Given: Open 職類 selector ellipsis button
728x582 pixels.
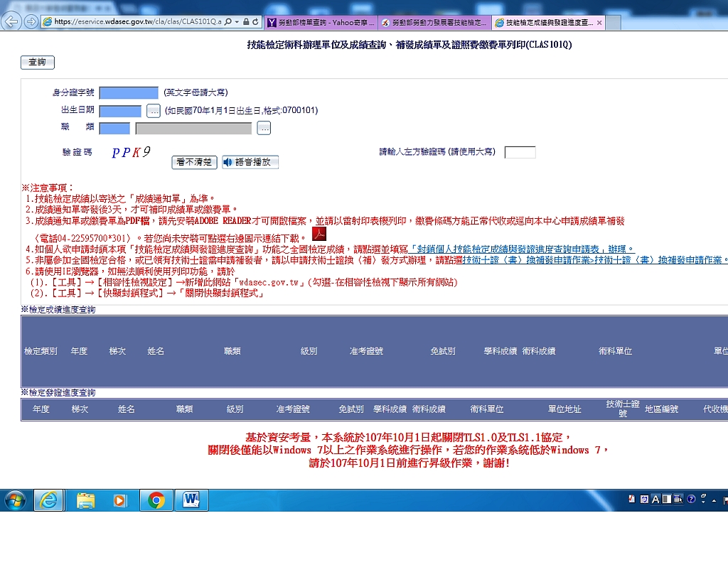Looking at the screenshot, I should 264,129.
